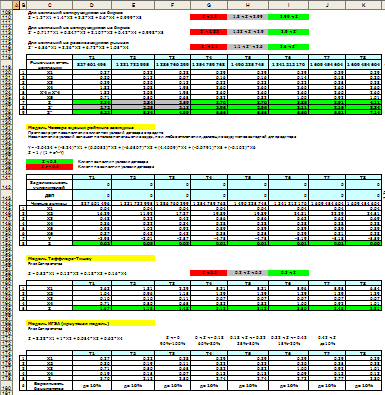
Task: Click highlighted column A header
Action: tap(16, 5)
